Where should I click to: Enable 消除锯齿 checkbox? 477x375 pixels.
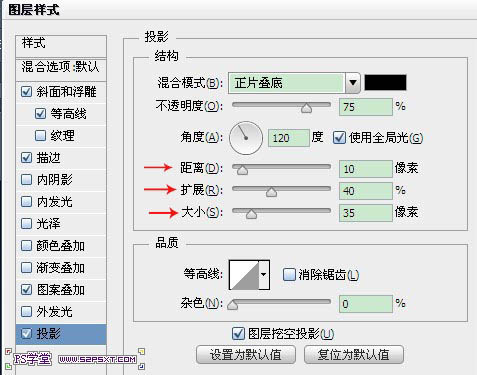point(289,275)
